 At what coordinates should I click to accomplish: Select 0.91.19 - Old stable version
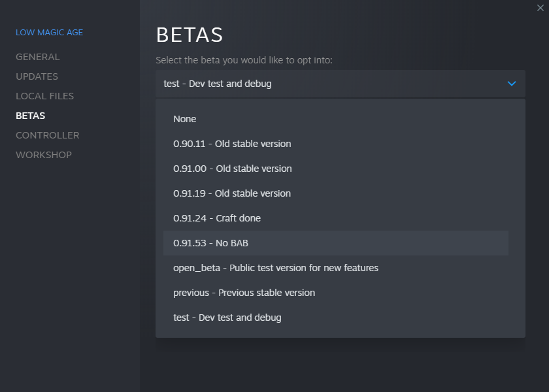pos(336,193)
